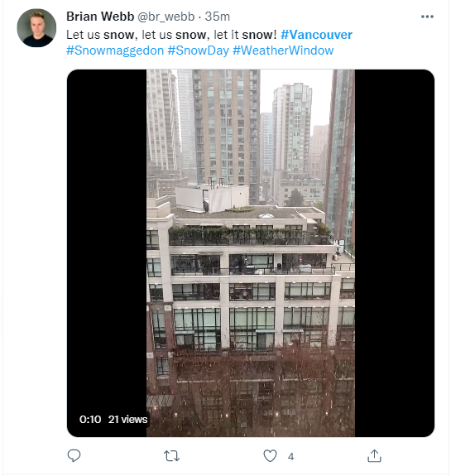
Task: Click the black bar left of video frame
Action: (x=107, y=237)
